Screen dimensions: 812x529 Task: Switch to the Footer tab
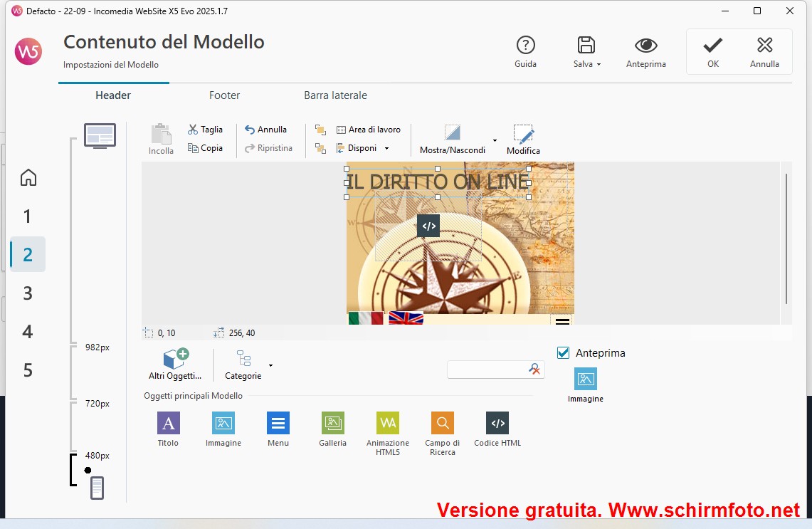[x=224, y=95]
